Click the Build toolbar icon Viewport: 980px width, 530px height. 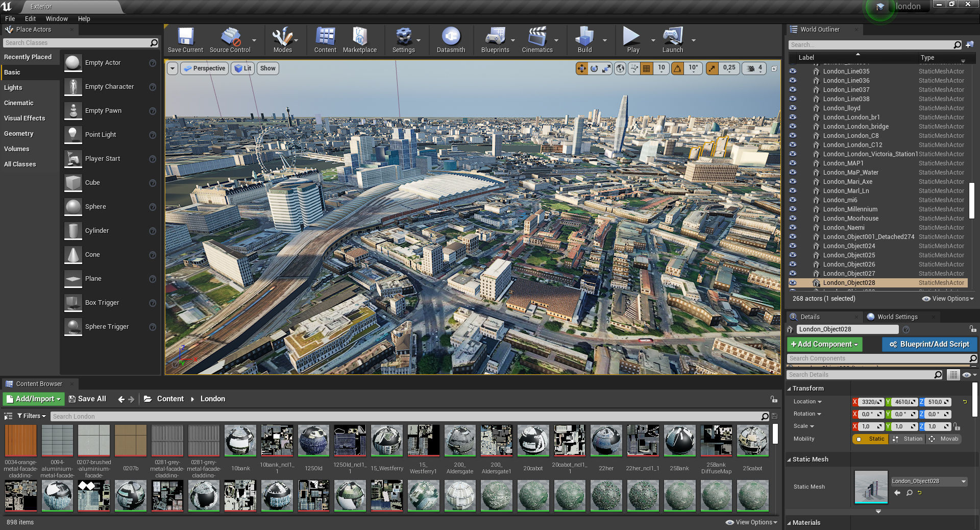click(x=584, y=40)
